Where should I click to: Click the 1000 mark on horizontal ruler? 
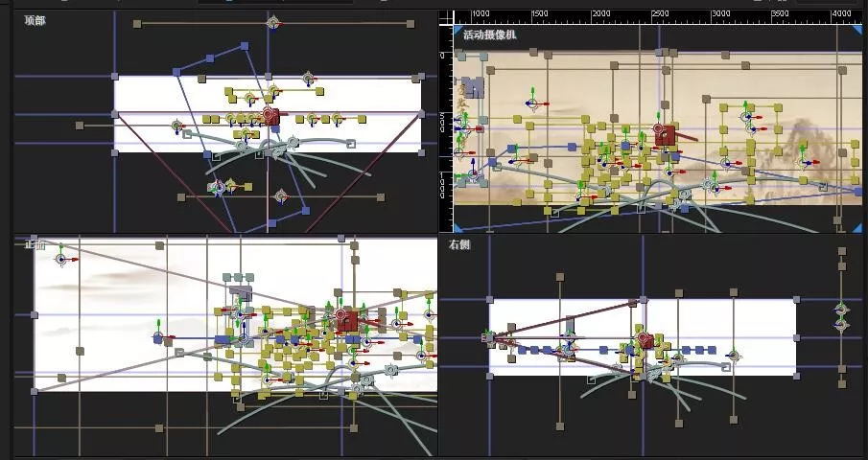480,13
